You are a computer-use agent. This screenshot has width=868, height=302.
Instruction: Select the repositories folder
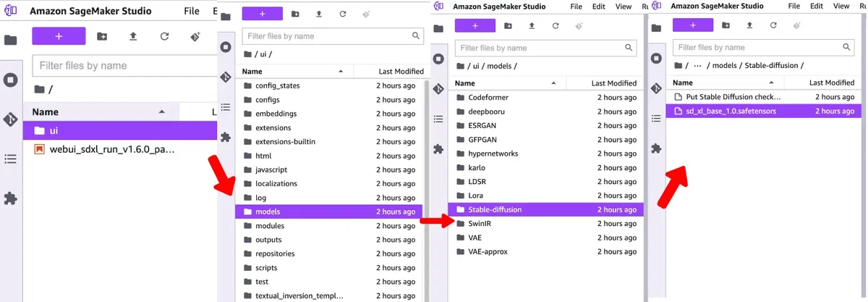(x=330, y=253)
